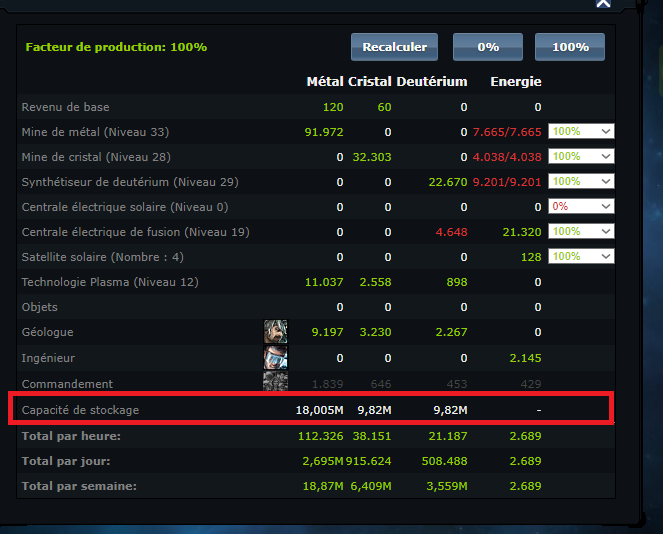Click the Mine de métal (Niveau 33) label
Screen dimensions: 663x534
pyautogui.click(x=95, y=132)
